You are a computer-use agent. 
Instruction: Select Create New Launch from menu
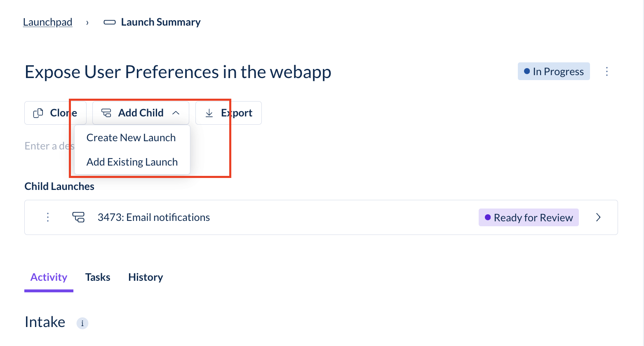click(x=131, y=137)
